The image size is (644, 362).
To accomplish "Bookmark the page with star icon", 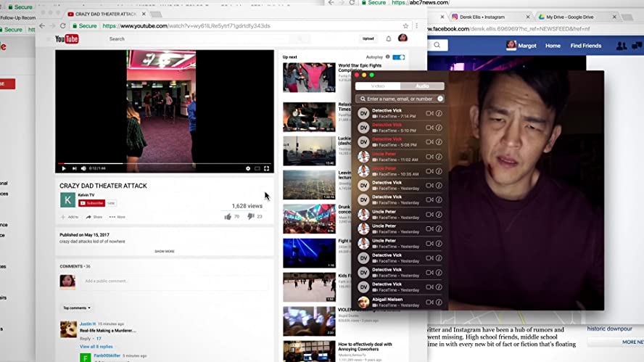I will coord(406,25).
